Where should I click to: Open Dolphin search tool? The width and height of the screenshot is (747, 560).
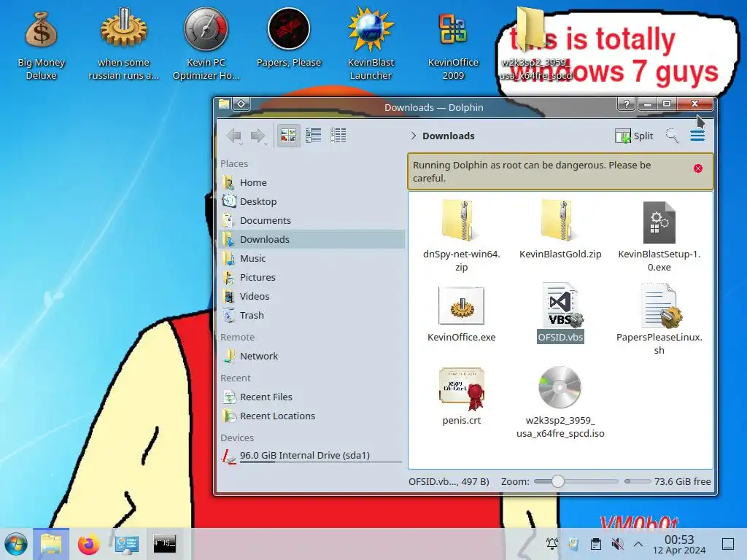(x=672, y=136)
